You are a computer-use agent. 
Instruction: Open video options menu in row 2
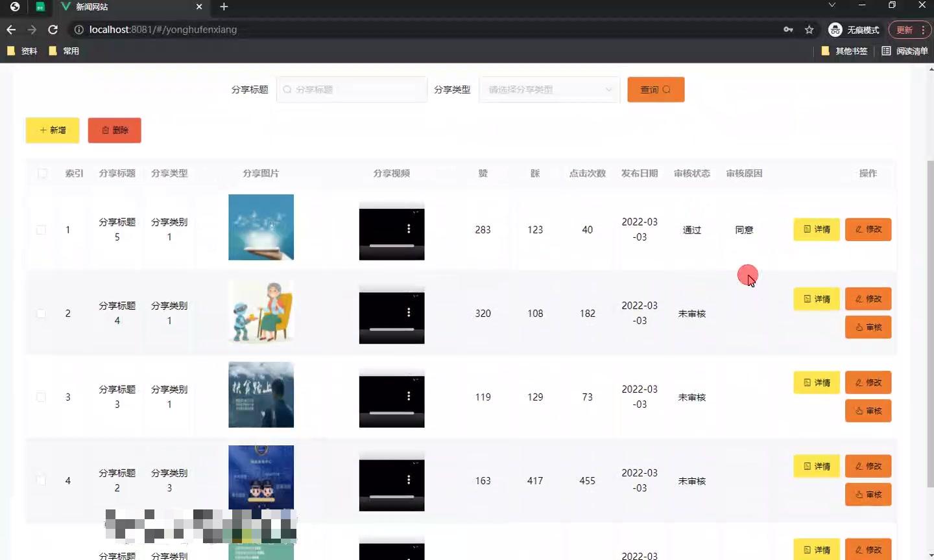coord(409,312)
